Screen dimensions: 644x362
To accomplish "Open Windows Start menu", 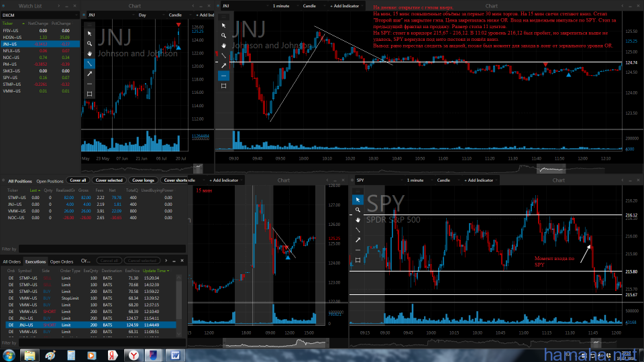I will click(x=9, y=355).
